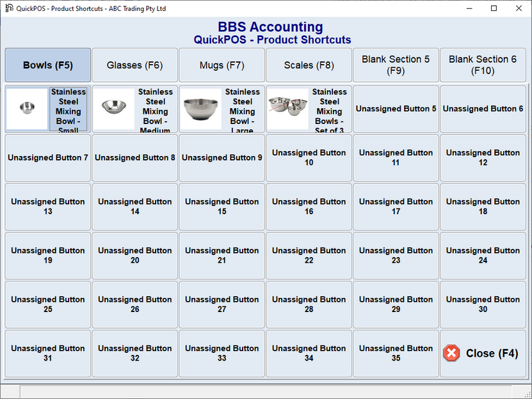Click the QuickPOS title bar app icon
Image resolution: width=532 pixels, height=399 pixels.
pyautogui.click(x=8, y=8)
